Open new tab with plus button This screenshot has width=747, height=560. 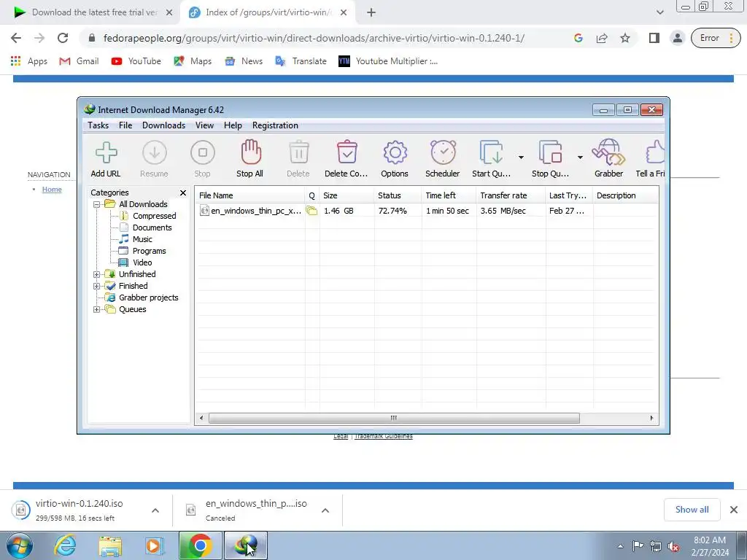point(371,13)
